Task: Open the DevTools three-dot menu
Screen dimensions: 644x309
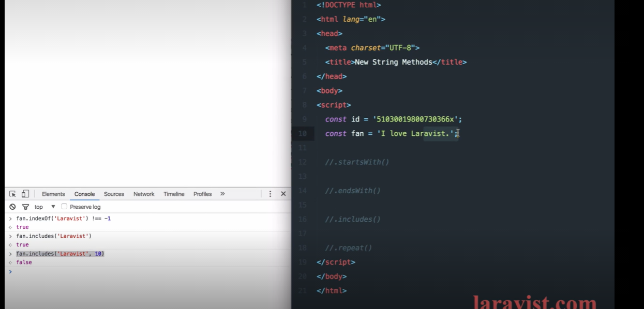Action: pyautogui.click(x=270, y=194)
